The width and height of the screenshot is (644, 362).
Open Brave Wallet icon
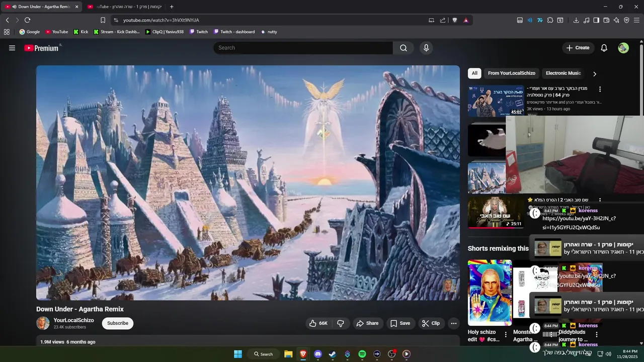(606, 20)
